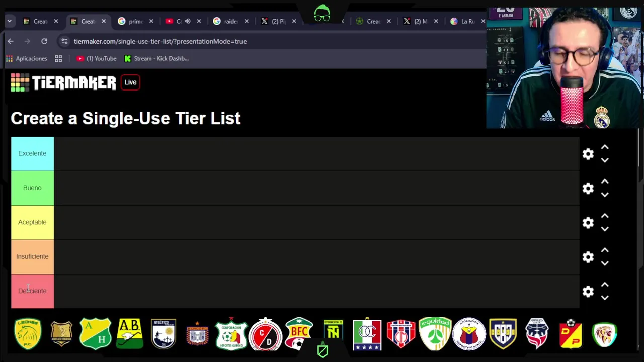Switch to the first Creat browser tab
This screenshot has height=362, width=644.
pos(40,21)
